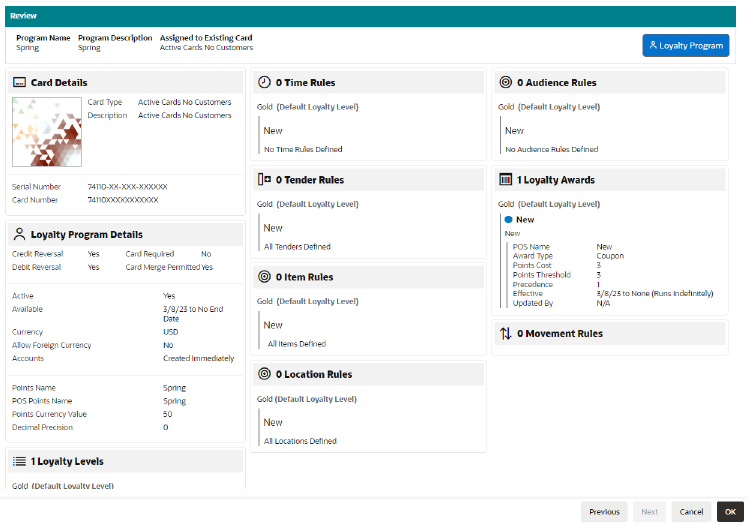Select the 0 Tender Rules heading
Image resolution: width=748 pixels, height=525 pixels.
tap(310, 180)
